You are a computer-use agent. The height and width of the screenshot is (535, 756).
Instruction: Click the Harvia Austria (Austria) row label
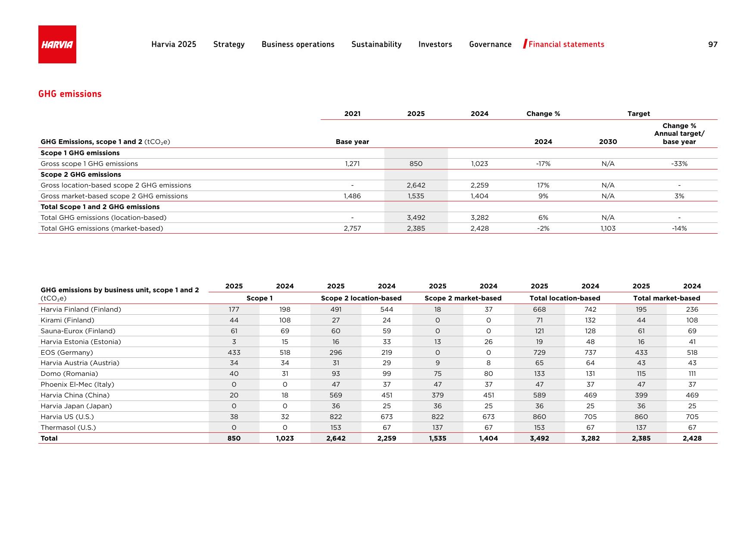pyautogui.click(x=80, y=363)
